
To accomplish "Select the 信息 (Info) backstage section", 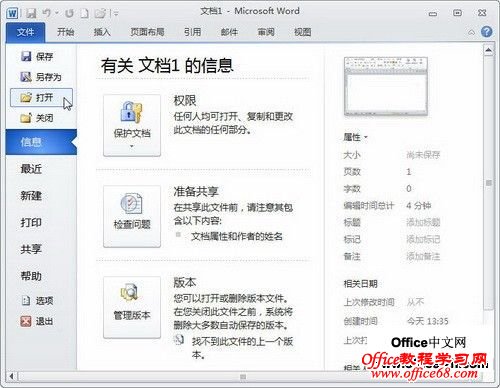I will [x=41, y=142].
